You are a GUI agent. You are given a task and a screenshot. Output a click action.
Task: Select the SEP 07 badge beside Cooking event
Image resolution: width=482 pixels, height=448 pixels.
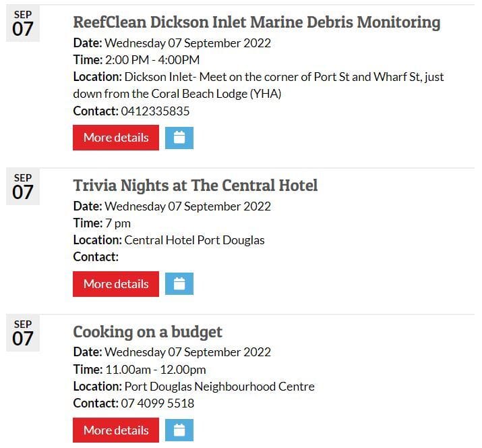pyautogui.click(x=23, y=333)
